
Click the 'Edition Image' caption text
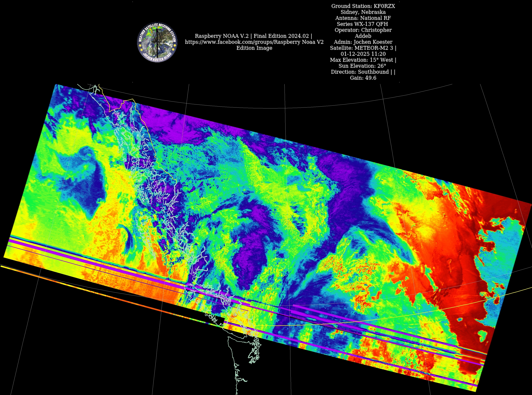tap(254, 48)
